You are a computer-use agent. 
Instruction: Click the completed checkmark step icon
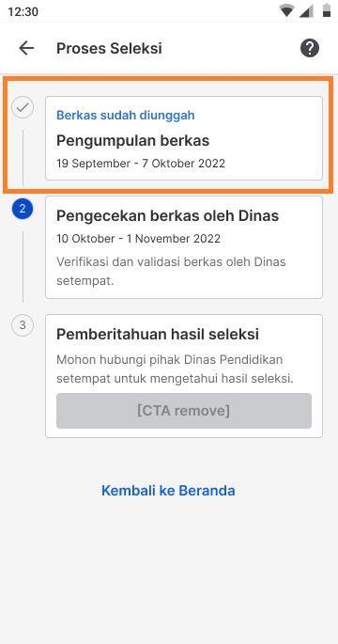[23, 107]
